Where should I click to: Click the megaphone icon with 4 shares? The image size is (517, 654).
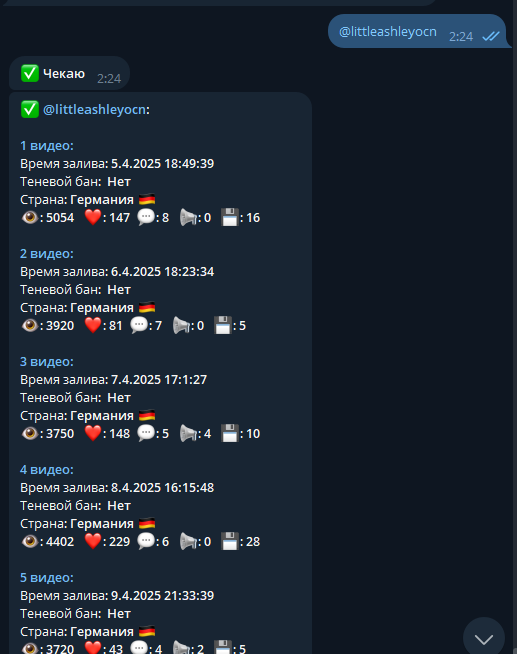click(x=188, y=433)
